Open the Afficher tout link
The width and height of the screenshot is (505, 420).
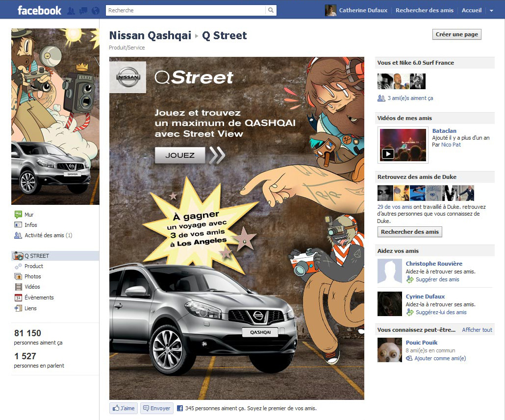coord(477,330)
